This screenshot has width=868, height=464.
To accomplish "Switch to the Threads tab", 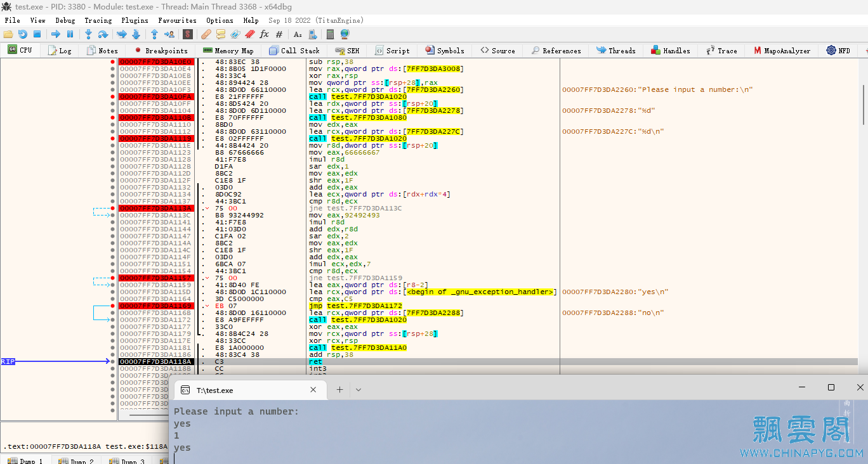I will [x=616, y=51].
